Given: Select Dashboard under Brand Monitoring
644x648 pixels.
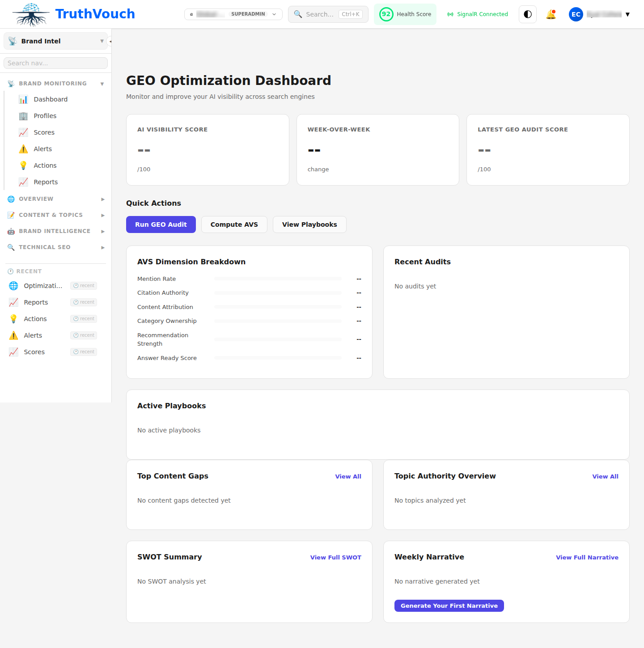Looking at the screenshot, I should (x=50, y=99).
